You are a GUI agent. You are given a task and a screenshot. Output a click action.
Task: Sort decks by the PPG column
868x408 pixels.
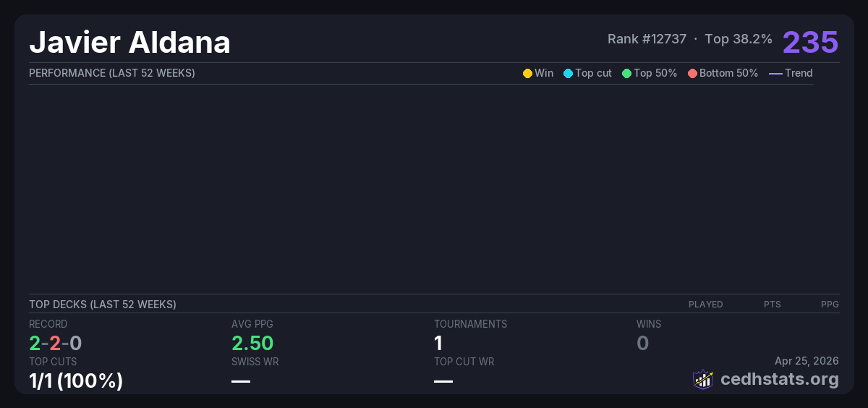830,305
